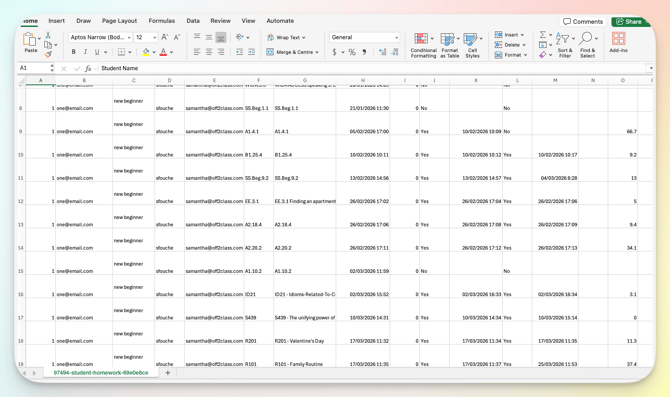
Task: Click the formula bar containing Student Name
Action: (372, 68)
